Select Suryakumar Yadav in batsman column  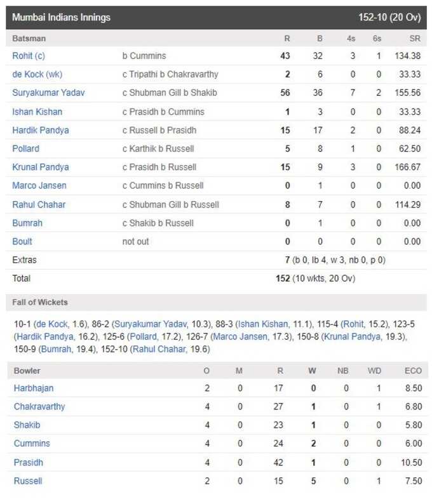48,93
